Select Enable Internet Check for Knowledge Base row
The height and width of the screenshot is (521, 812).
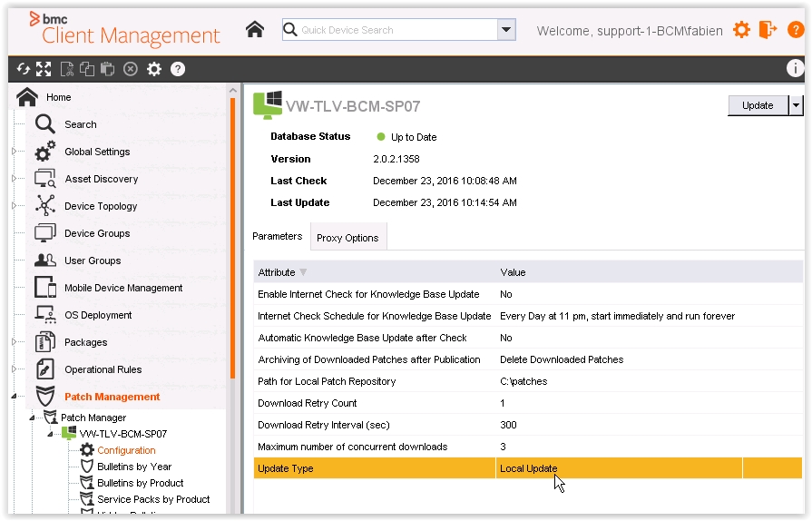coord(528,294)
